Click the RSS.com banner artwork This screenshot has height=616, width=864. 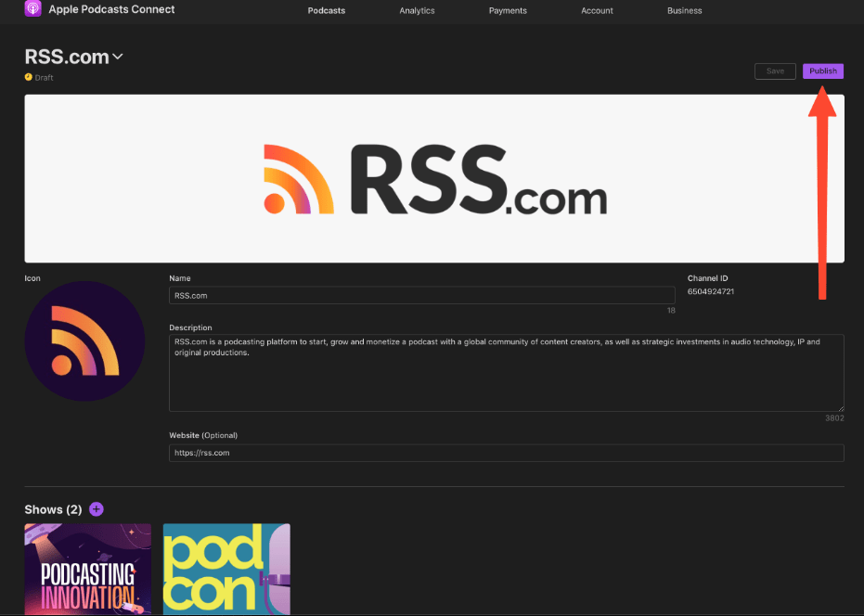pos(434,178)
